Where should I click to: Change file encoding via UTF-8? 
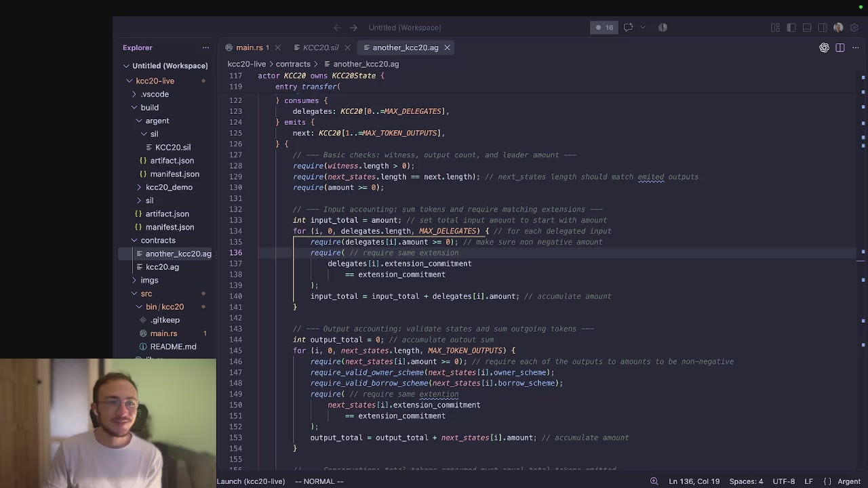[783, 481]
